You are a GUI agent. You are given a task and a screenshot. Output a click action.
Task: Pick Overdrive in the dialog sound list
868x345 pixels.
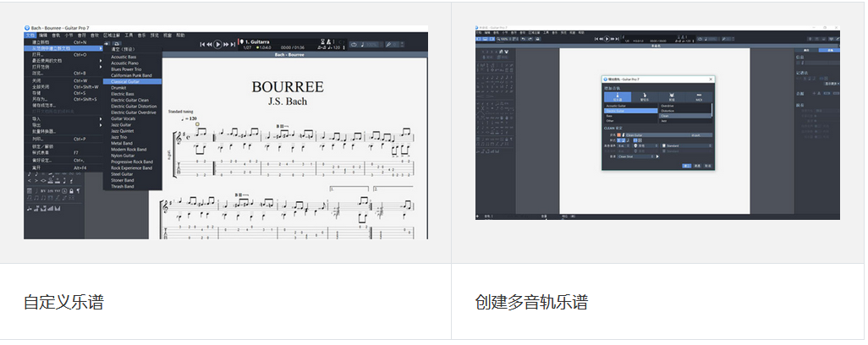tap(685, 106)
